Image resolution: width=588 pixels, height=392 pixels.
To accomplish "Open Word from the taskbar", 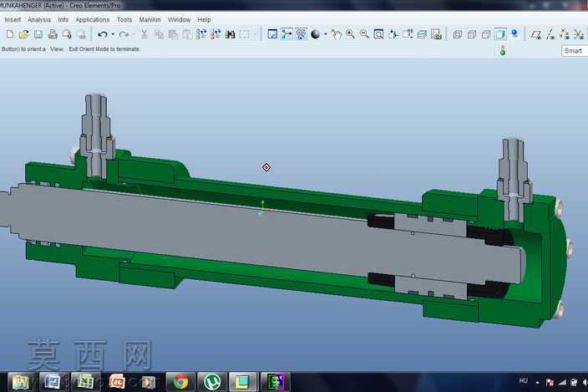I will [x=53, y=382].
